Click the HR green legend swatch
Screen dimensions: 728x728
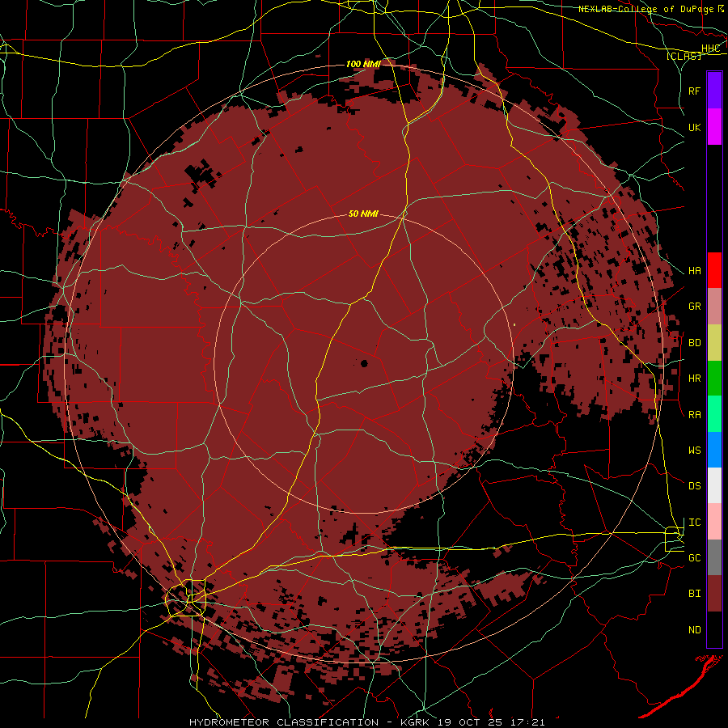pos(714,379)
